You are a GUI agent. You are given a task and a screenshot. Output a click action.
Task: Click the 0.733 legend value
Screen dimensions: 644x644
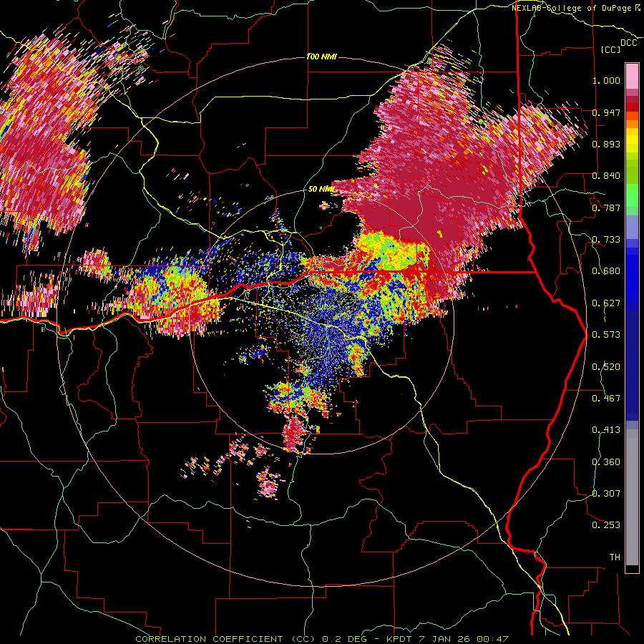coord(606,240)
